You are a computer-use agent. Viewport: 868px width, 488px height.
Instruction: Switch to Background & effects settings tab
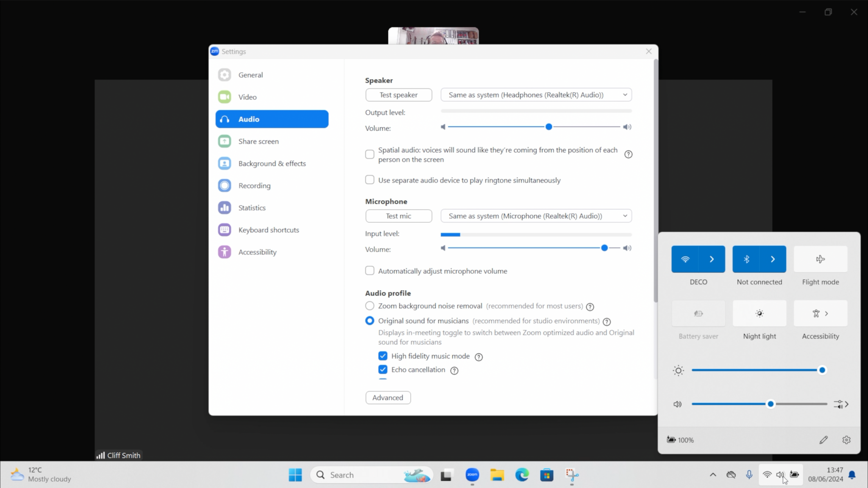(272, 164)
